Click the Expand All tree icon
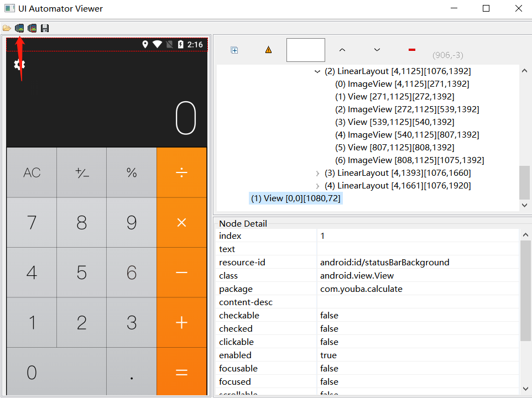The image size is (532, 398). pyautogui.click(x=234, y=50)
